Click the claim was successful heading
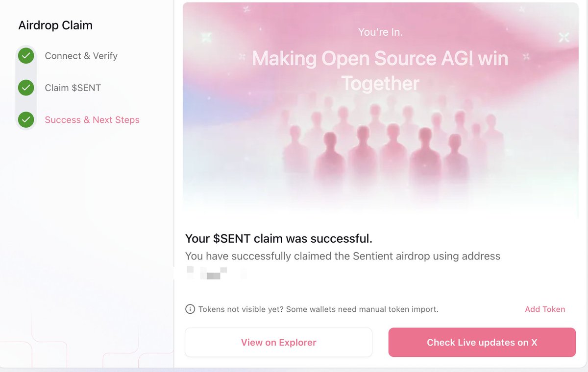The image size is (588, 372). pos(279,239)
